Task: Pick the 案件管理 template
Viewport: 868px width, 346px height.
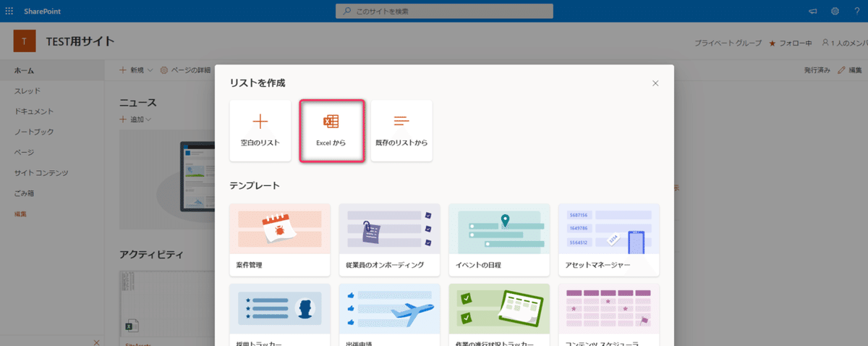Action: (x=280, y=240)
